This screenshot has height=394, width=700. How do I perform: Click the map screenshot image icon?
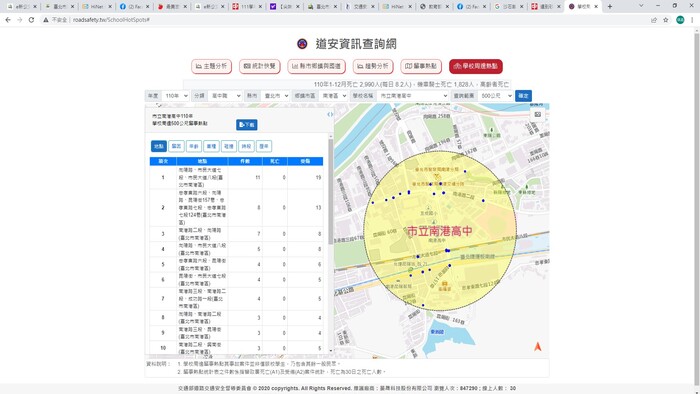(x=538, y=115)
